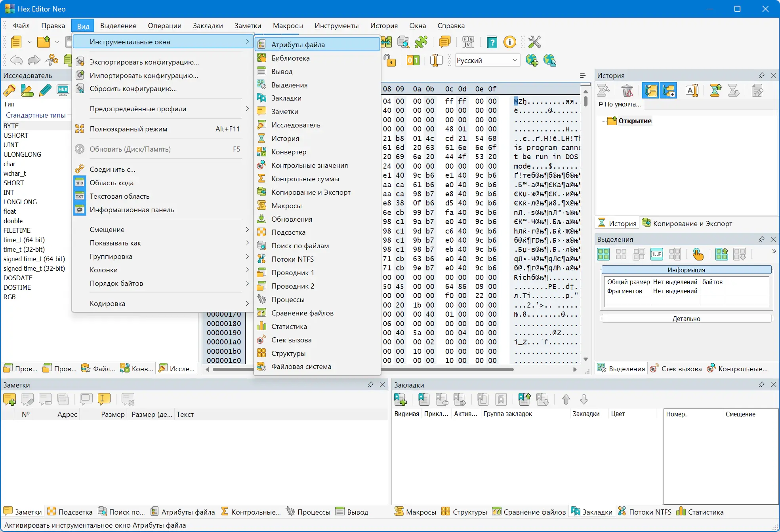Click the wrench and screwdriver settings icon
780x532 pixels.
pos(534,42)
